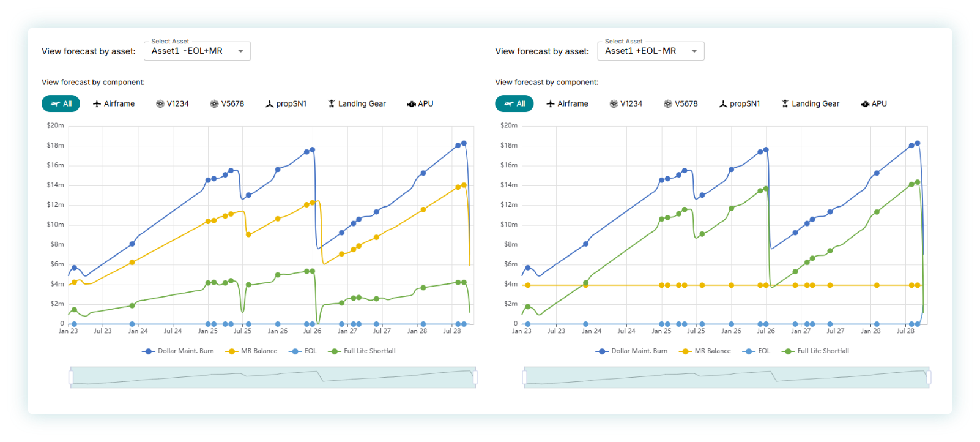Select Landing Gear in the +EOL-MR panel
980x442 pixels.
[x=811, y=103]
